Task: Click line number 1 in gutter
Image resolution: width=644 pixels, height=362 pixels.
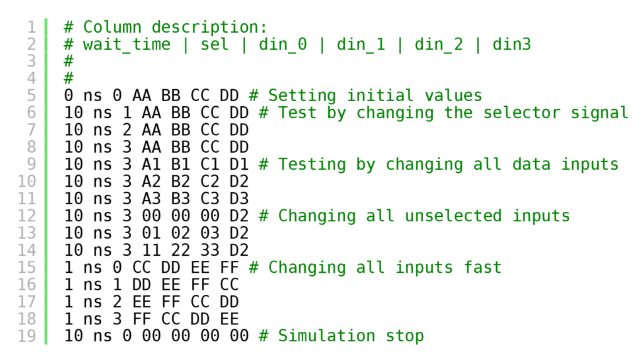Action: click(x=31, y=27)
